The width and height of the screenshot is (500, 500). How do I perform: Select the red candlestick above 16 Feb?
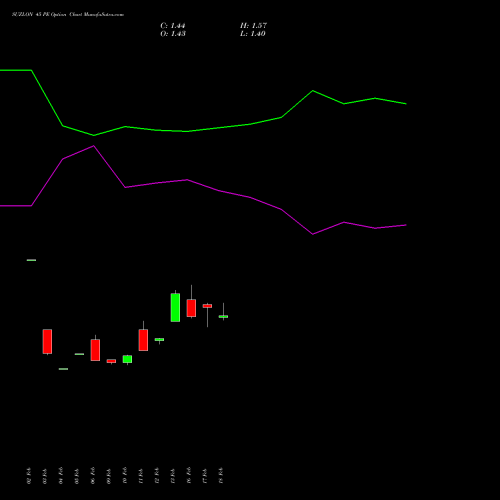point(191,308)
